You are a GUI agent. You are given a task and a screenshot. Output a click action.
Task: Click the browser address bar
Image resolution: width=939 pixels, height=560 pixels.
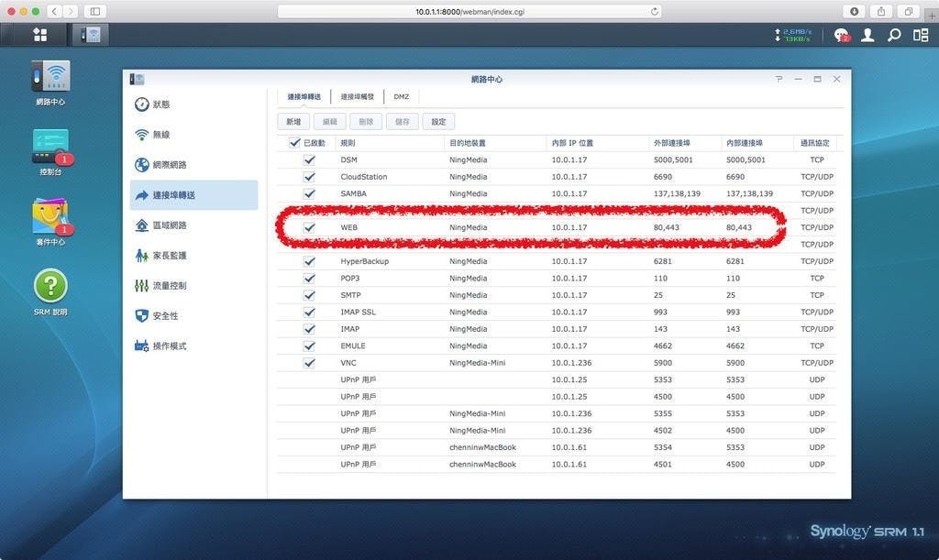469,11
